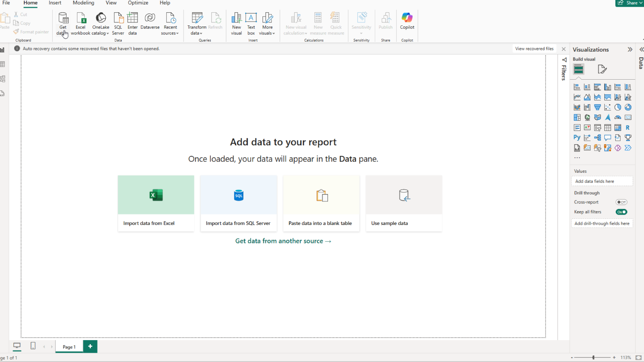This screenshot has height=362, width=644.
Task: Select the Power Apps visual
Action: coord(618,148)
